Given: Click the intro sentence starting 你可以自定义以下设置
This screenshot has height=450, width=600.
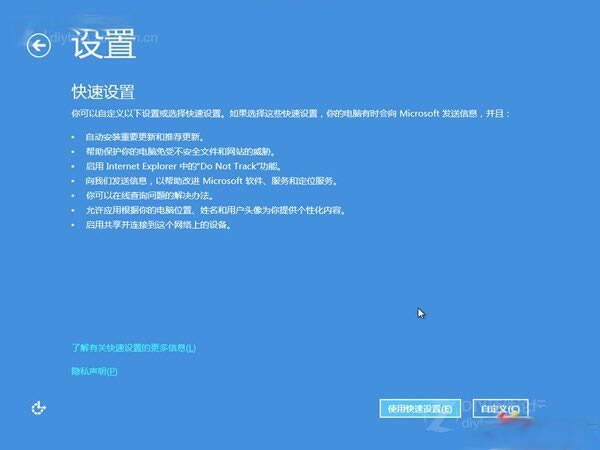Looking at the screenshot, I should click(x=291, y=114).
